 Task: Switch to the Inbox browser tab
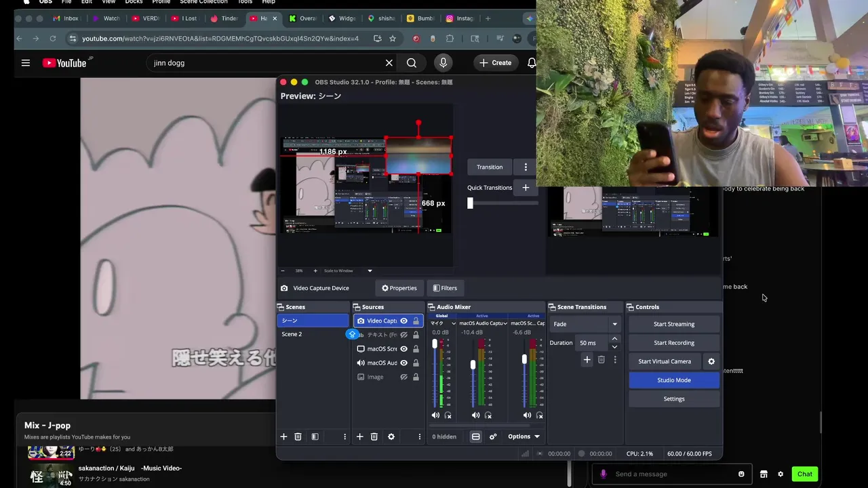click(x=66, y=18)
